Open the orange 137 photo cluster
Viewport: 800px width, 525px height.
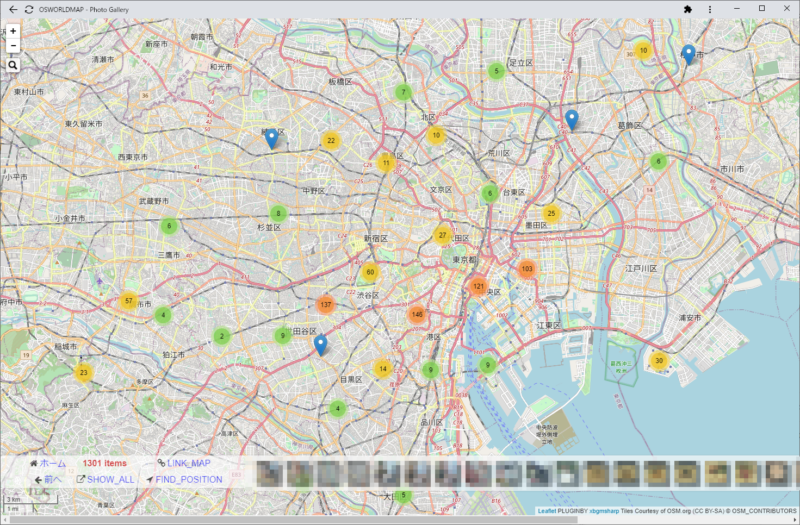click(x=326, y=305)
